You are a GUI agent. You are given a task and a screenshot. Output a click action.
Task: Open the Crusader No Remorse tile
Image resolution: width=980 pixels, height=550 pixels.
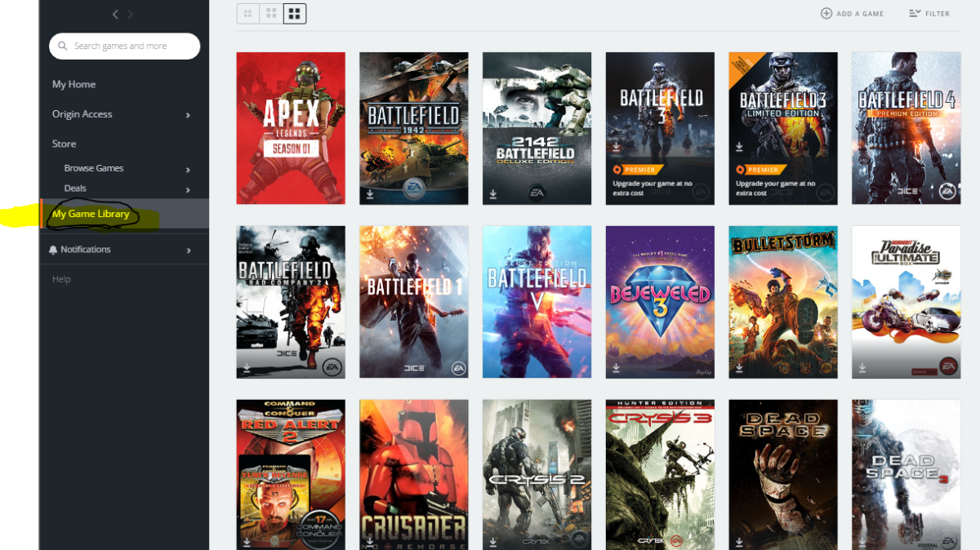(x=414, y=475)
